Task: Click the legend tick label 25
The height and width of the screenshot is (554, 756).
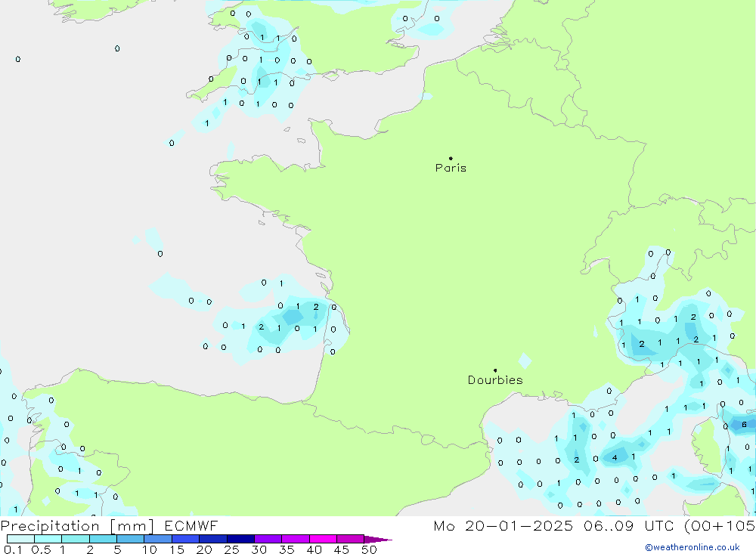Action: coord(232,549)
